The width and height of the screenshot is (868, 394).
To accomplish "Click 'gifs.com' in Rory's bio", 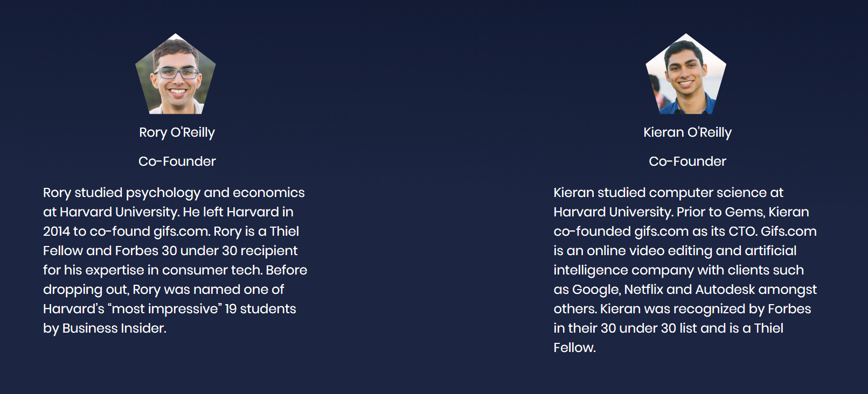I will (182, 231).
